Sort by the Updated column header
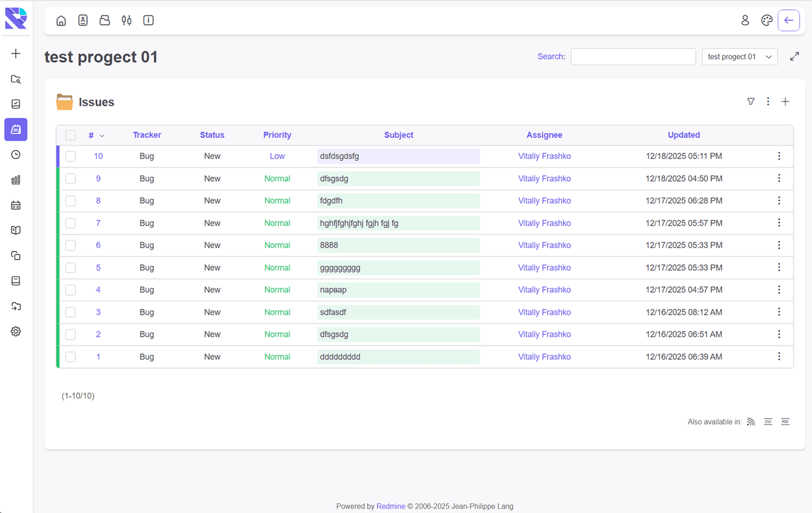Viewport: 812px width, 513px height. coord(683,135)
